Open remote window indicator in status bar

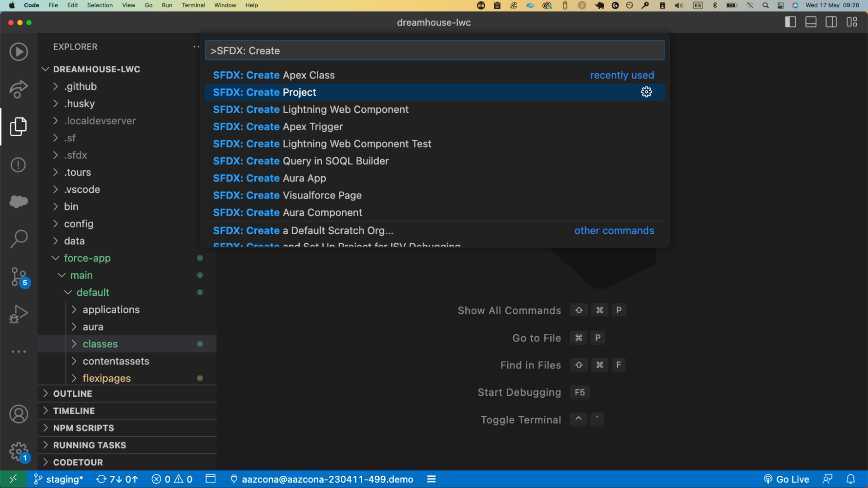pyautogui.click(x=13, y=479)
